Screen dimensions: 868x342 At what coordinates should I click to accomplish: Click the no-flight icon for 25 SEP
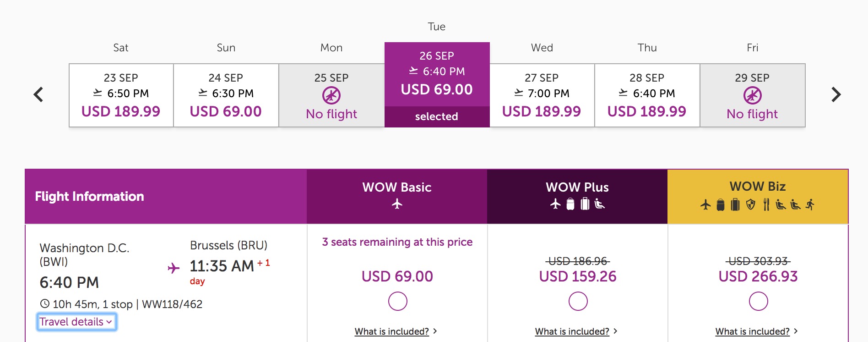pos(331,95)
